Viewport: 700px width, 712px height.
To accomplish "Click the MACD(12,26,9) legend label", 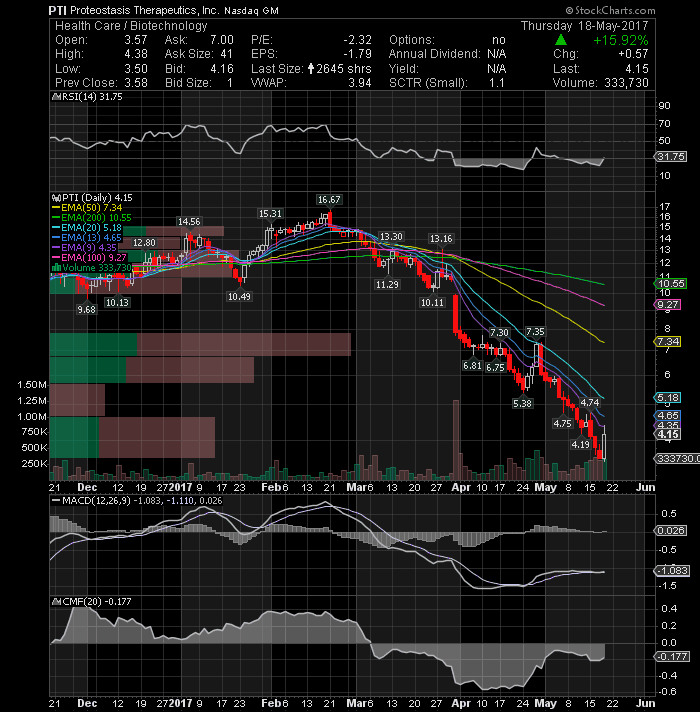I will pos(97,501).
